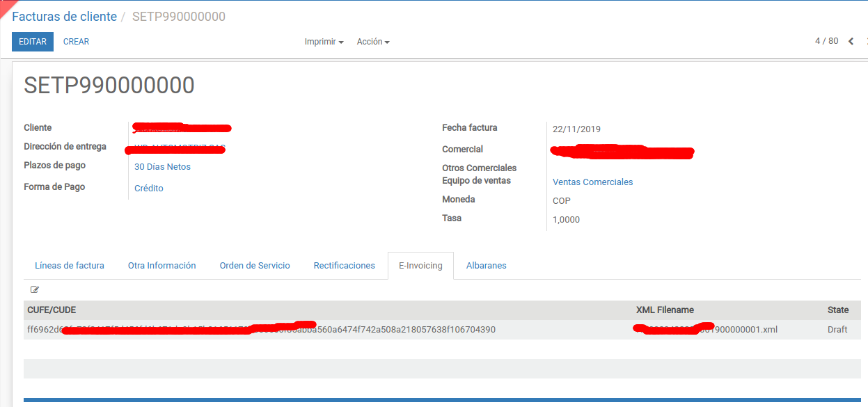Screen dimensions: 868x407
Task: Switch to the Otra Información tab
Action: (161, 266)
